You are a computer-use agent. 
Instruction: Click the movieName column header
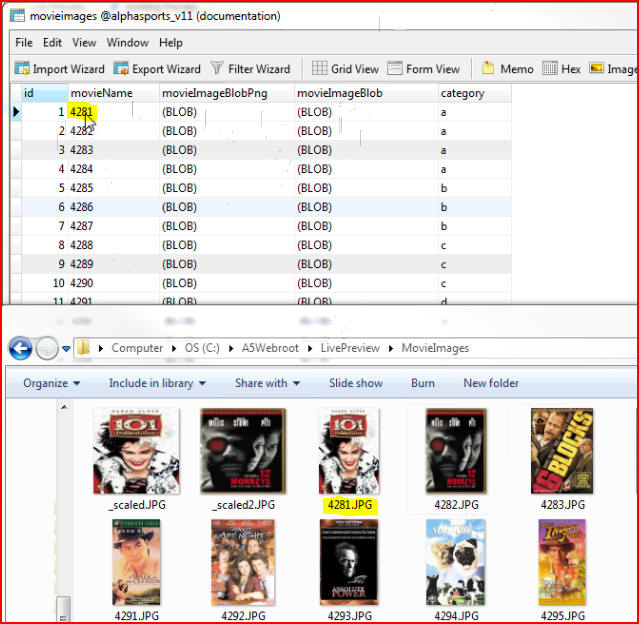(x=113, y=93)
